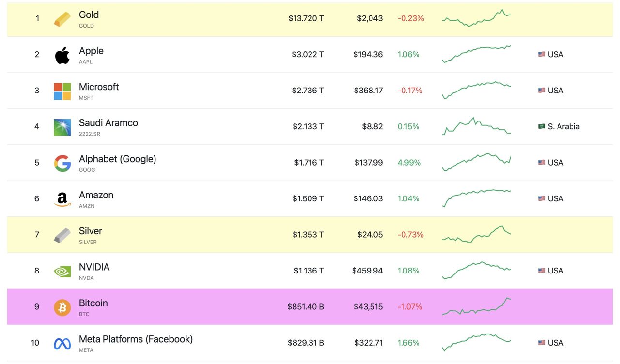Click the Apple 30-day price chart
Screen dimensions: 620x364
477,54
